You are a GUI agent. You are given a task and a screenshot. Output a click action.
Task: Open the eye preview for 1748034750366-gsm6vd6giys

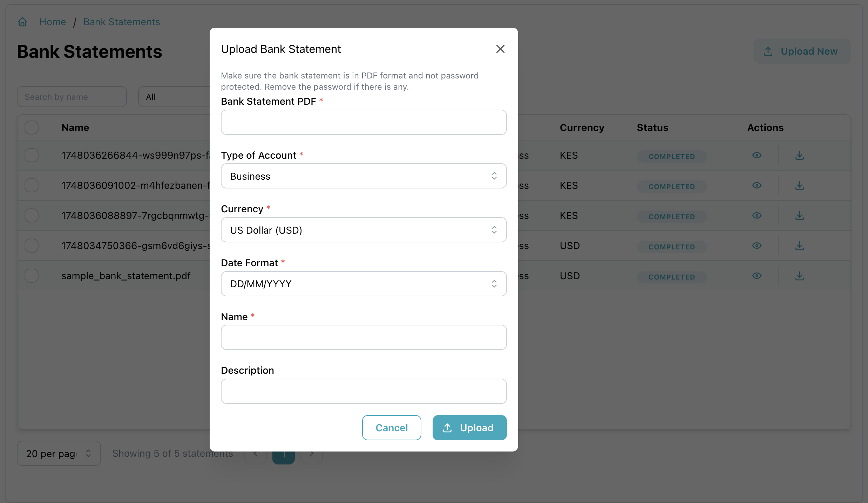[x=757, y=246]
